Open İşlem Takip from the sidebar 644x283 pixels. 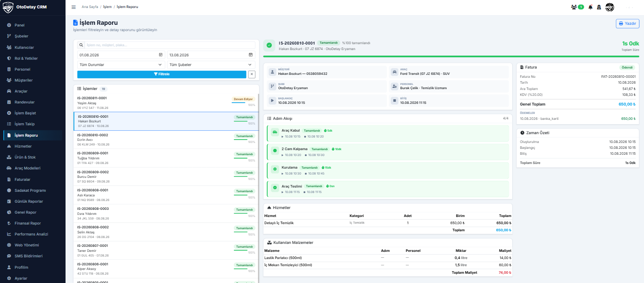33,124
